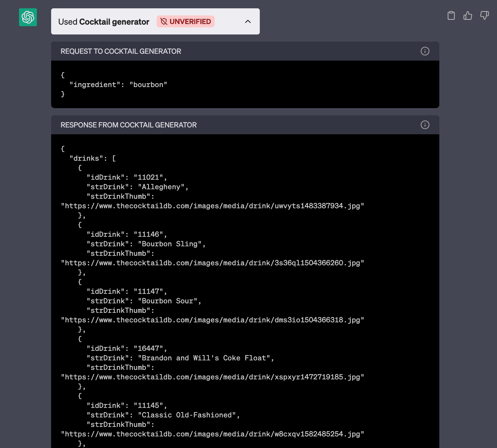The height and width of the screenshot is (448, 497).
Task: Click the strDrink "Brandon and Will's Coke Float" text
Action: click(206, 358)
